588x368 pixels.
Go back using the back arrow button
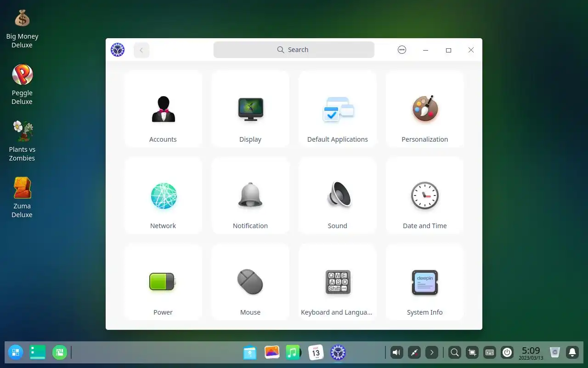[141, 50]
